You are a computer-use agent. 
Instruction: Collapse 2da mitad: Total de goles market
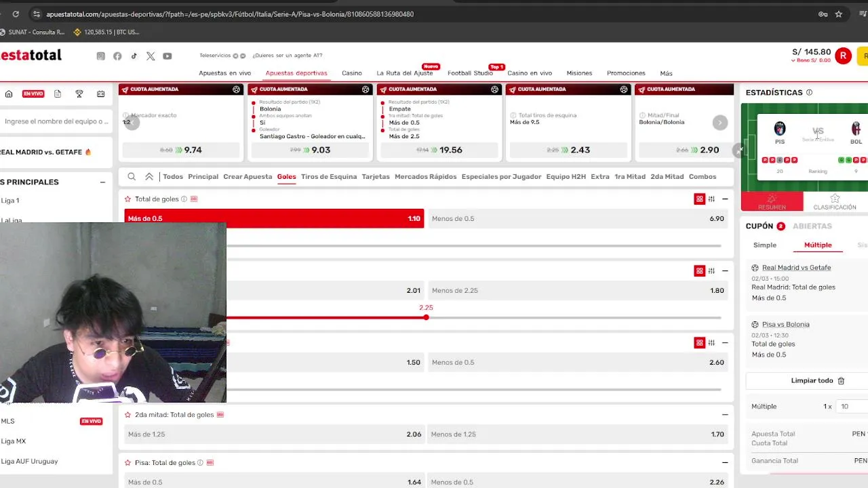point(725,415)
